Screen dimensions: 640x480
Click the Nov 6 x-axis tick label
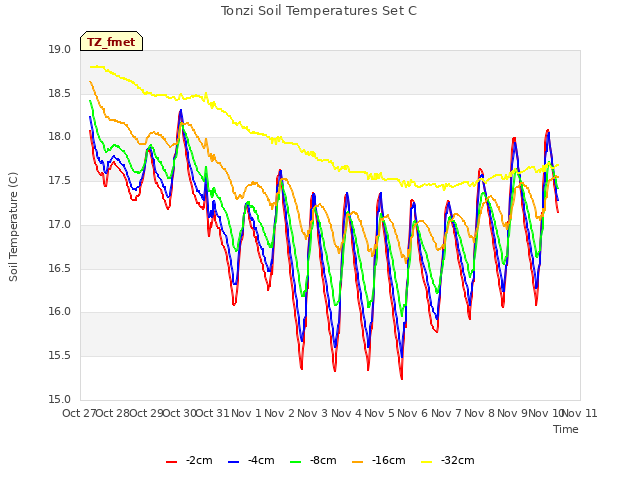click(x=413, y=413)
